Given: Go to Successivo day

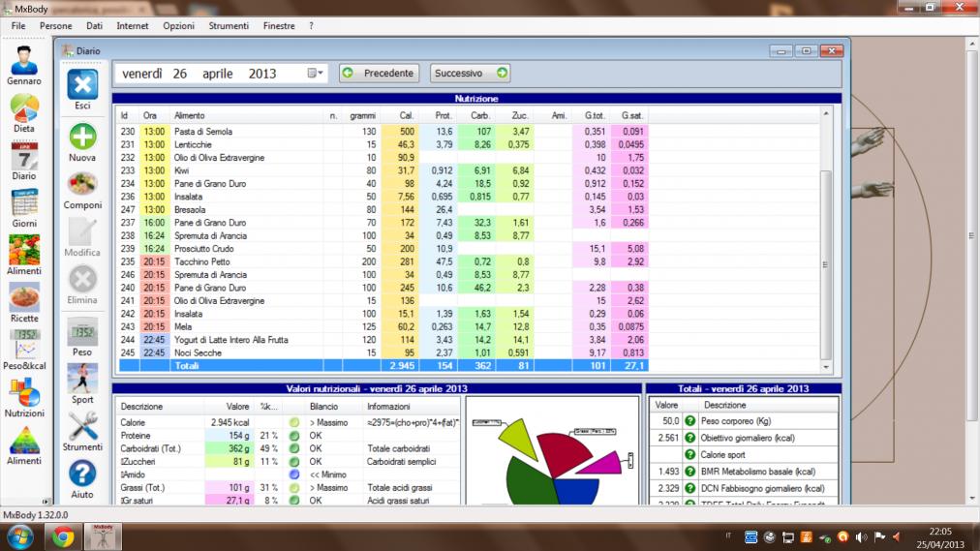Looking at the screenshot, I should [x=470, y=74].
